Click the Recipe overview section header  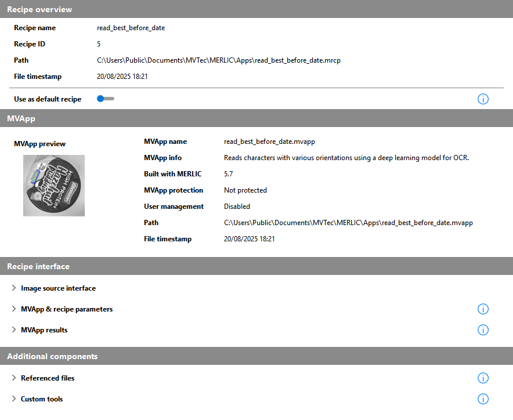[x=39, y=9]
